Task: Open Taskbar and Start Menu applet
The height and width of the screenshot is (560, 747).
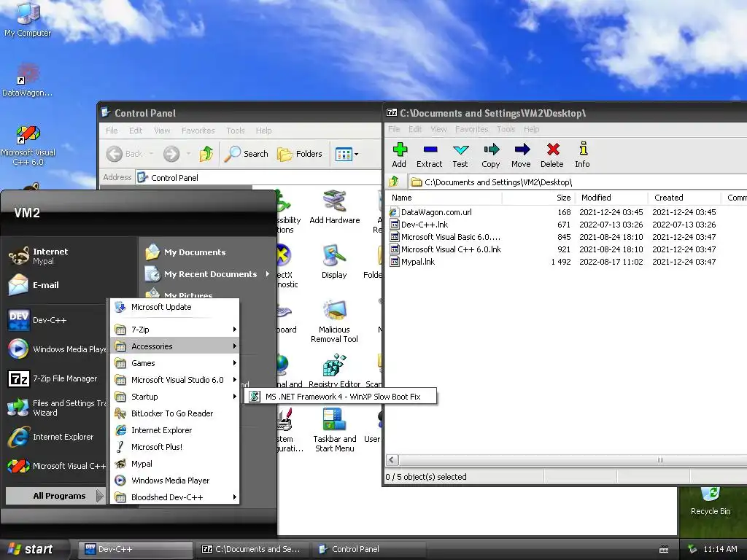Action: (334, 430)
